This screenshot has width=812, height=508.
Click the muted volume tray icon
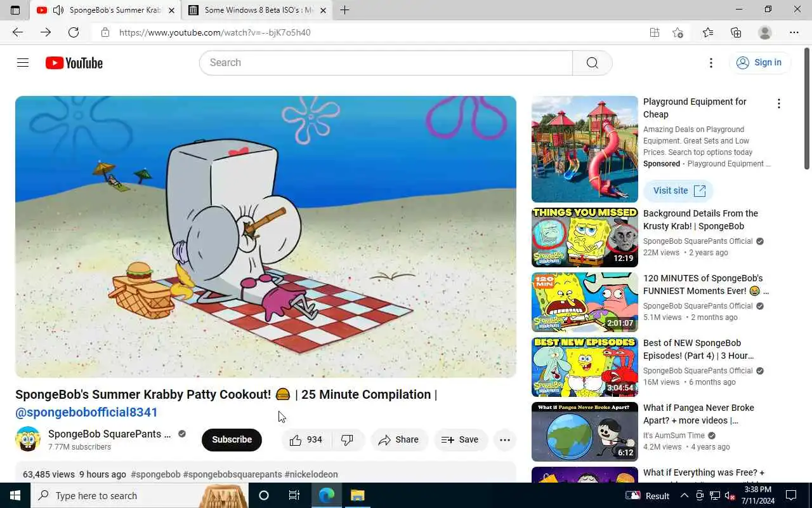pos(730,496)
